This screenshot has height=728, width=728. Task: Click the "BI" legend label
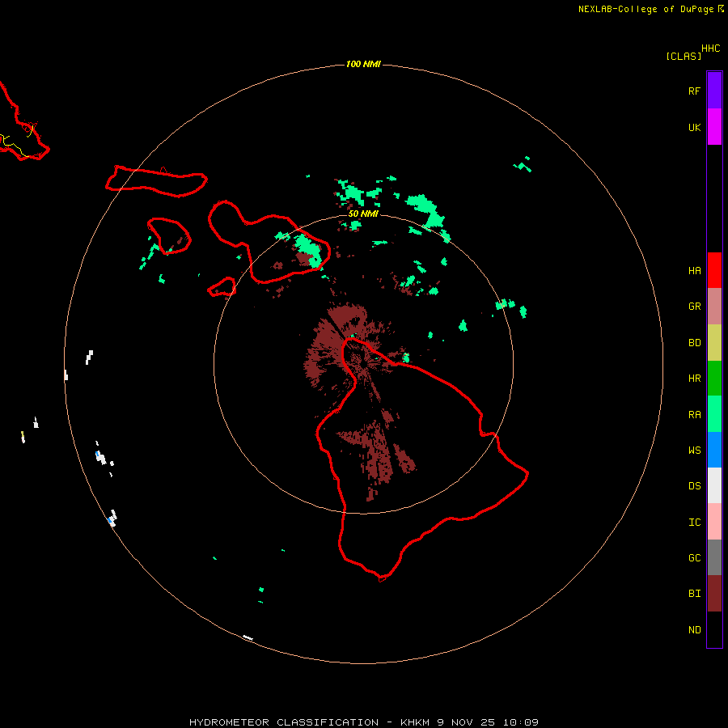694,594
